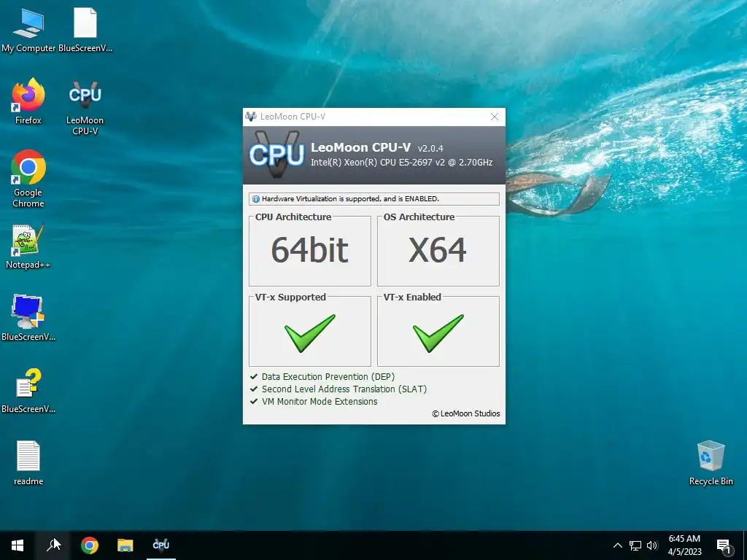Select the Recycle Bin icon

[711, 463]
